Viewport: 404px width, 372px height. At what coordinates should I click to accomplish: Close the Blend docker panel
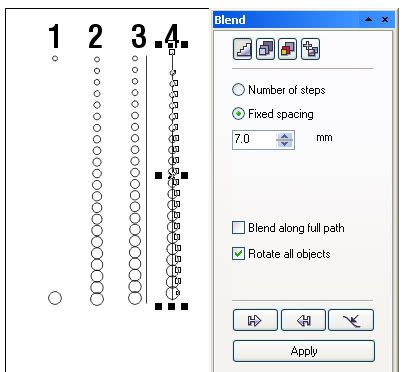point(385,19)
